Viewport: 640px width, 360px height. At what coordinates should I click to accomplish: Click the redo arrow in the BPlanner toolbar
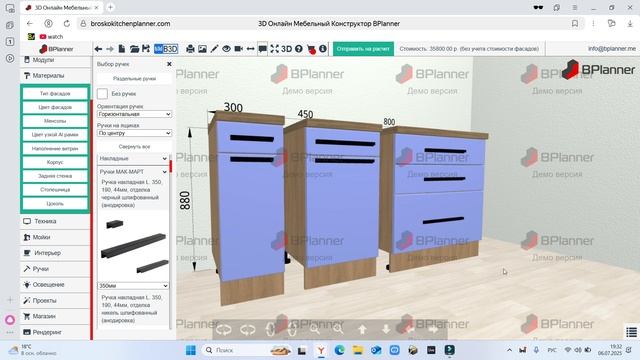(x=110, y=49)
